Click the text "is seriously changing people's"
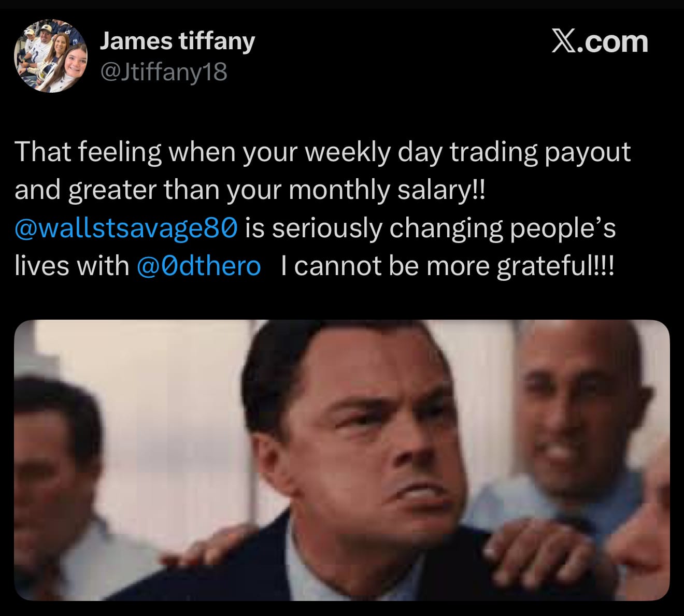This screenshot has height=616, width=684. [430, 227]
